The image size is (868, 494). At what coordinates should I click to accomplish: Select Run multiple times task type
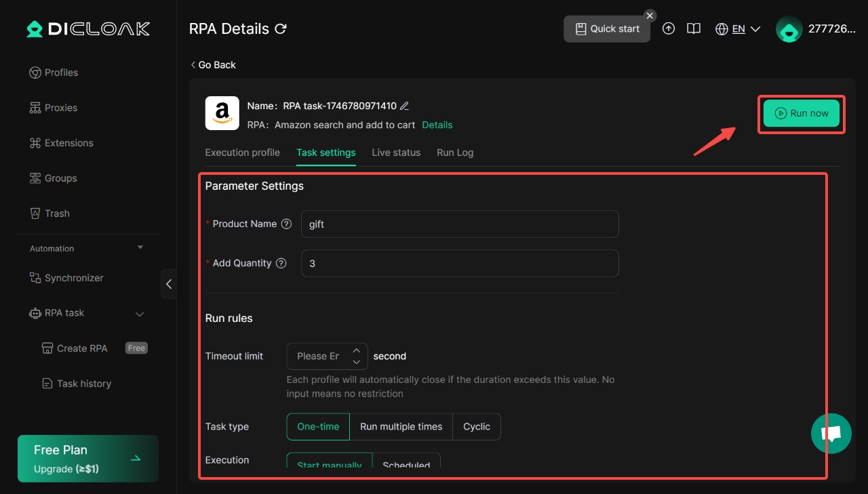tap(401, 427)
